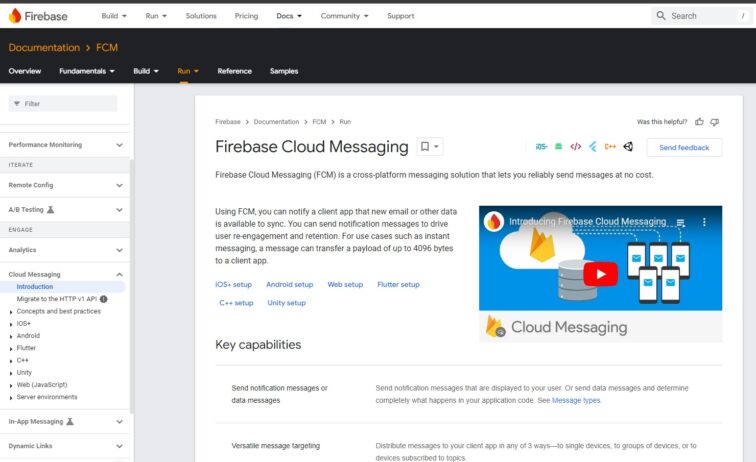Viewport: 756px width, 462px height.
Task: Expand the Unity sidebar tree item
Action: coord(11,373)
